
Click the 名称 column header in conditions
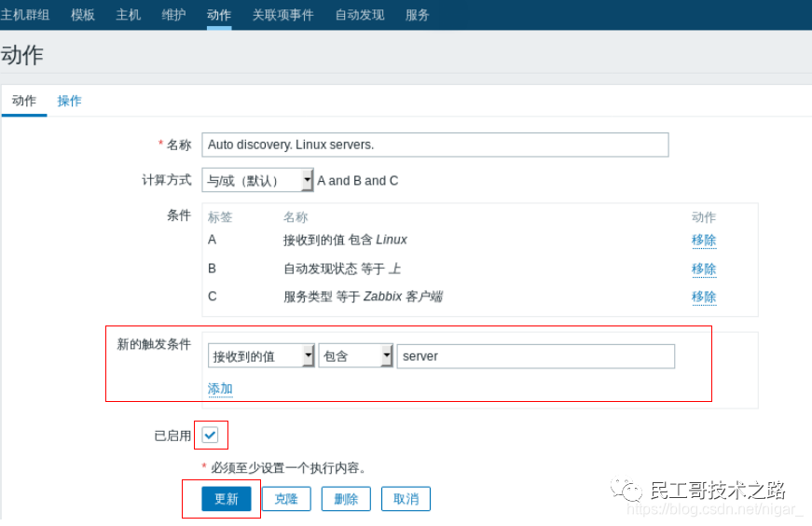(296, 217)
